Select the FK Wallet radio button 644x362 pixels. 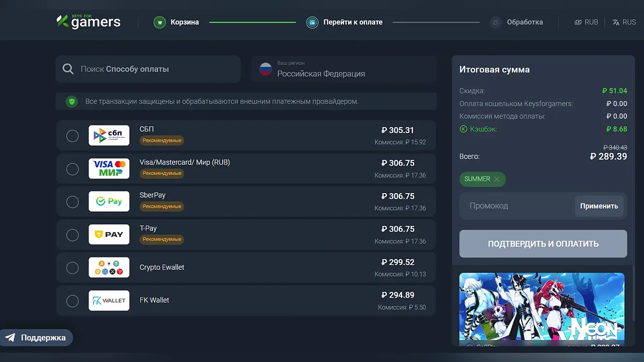coord(72,301)
